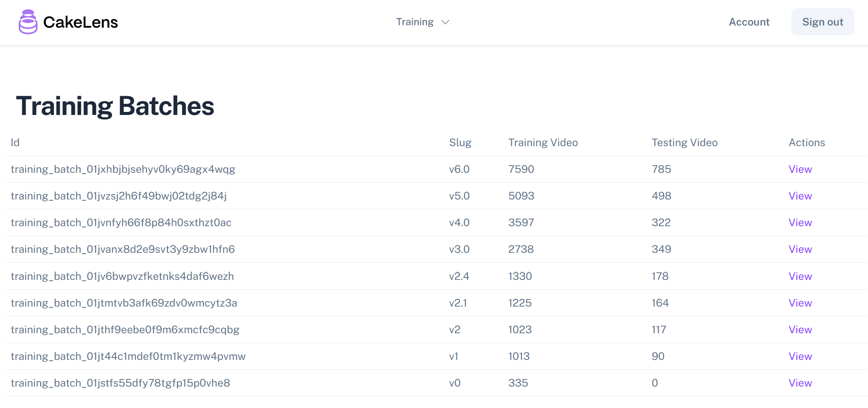
Task: Select id training_batch_01jvanx8d2e9svt3y9zbw1hfn6
Action: [x=123, y=249]
